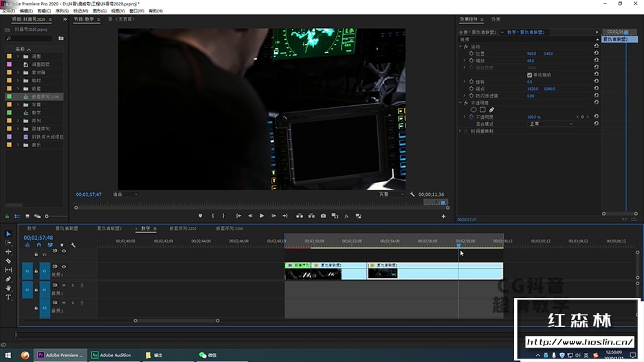The image size is (644, 362).
Task: Toggle the 位置 position stopwatch
Action: [471, 54]
